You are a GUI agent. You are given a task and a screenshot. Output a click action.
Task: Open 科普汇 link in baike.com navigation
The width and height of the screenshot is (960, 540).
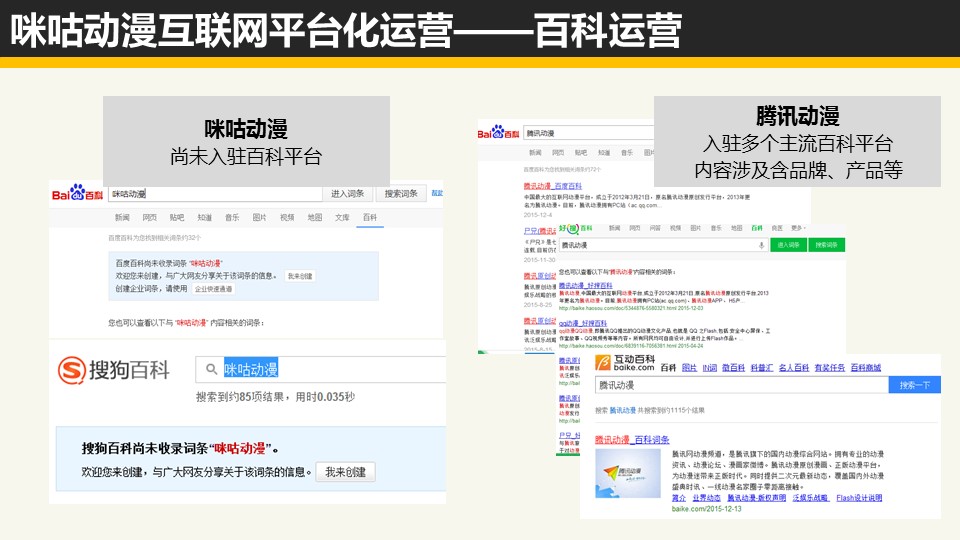click(x=762, y=367)
